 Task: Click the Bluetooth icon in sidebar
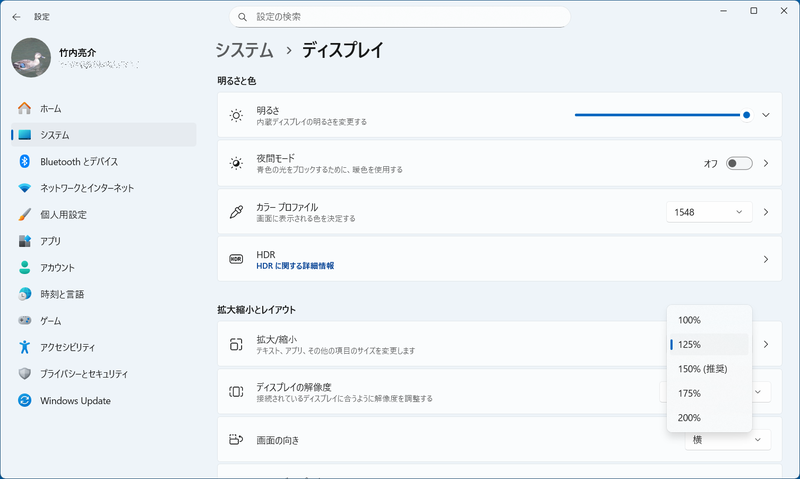coord(24,161)
